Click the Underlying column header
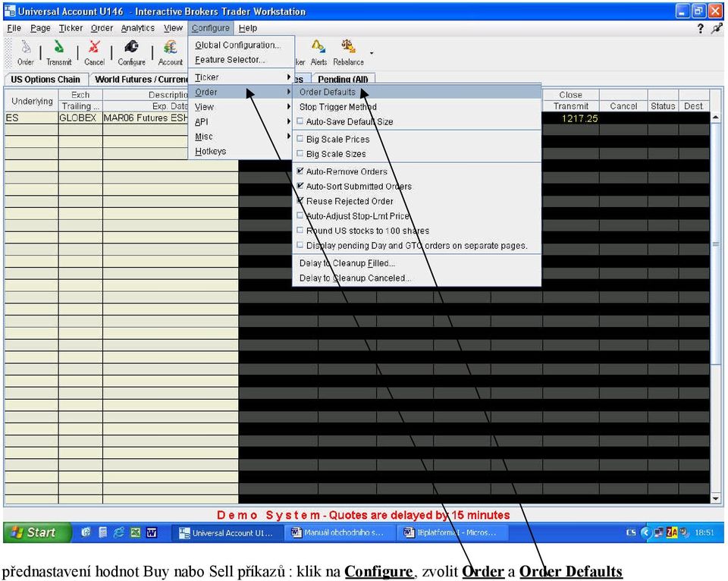The image size is (728, 581). click(32, 101)
